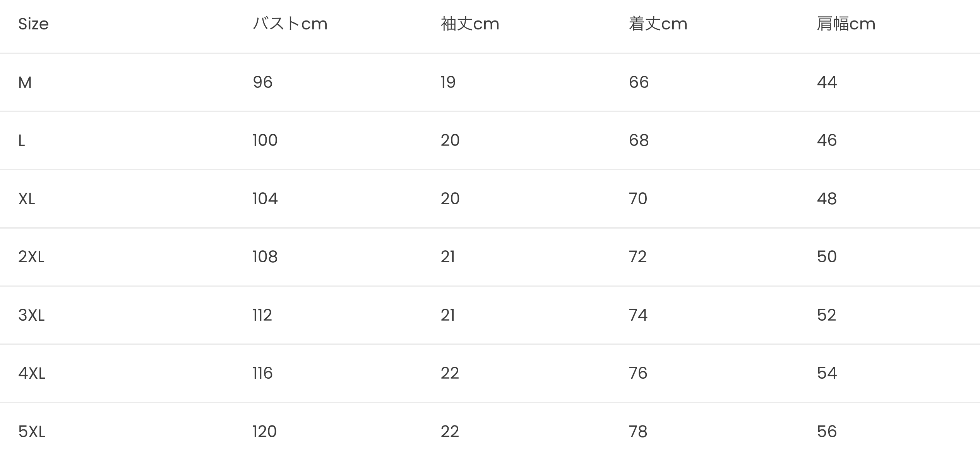Click the 肩幅cm column header
The image size is (980, 458).
846,24
